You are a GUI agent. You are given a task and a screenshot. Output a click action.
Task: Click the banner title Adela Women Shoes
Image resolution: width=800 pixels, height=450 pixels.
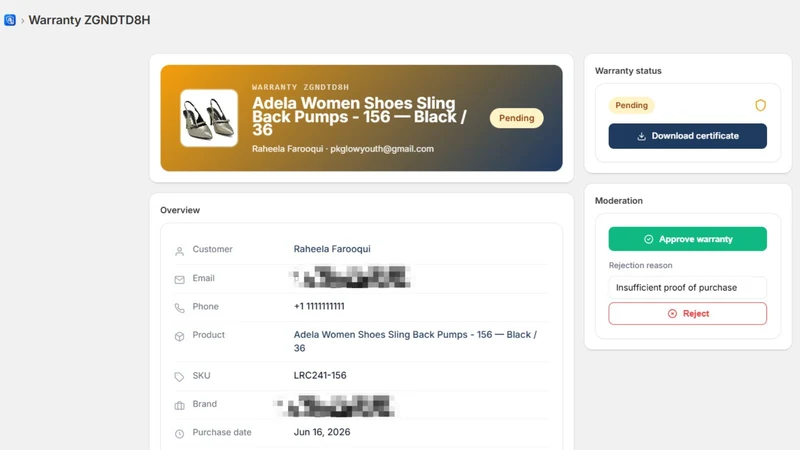[x=359, y=116]
